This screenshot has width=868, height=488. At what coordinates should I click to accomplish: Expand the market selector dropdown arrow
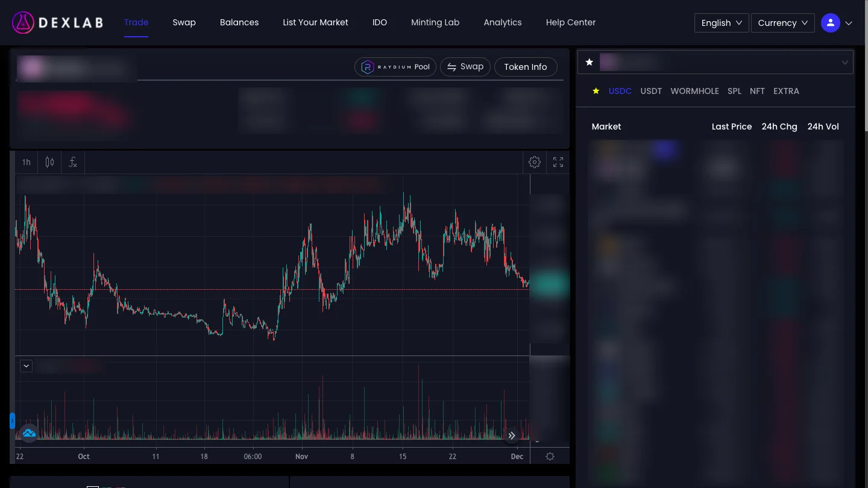(845, 63)
